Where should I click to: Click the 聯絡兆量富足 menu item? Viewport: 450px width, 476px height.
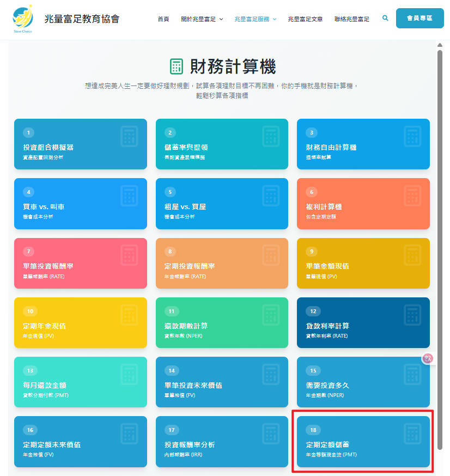pyautogui.click(x=351, y=18)
